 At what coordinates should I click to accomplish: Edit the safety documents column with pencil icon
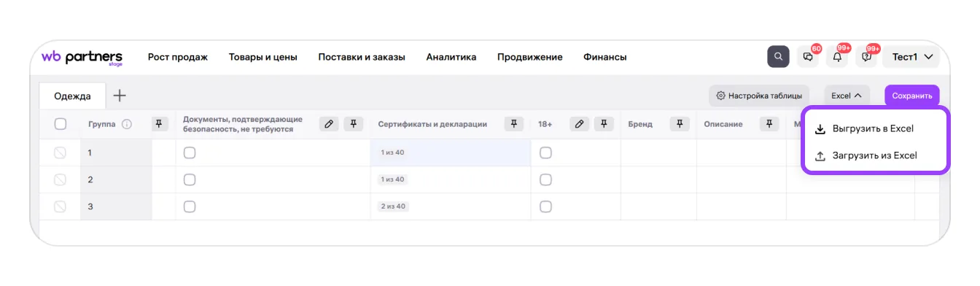coord(330,124)
